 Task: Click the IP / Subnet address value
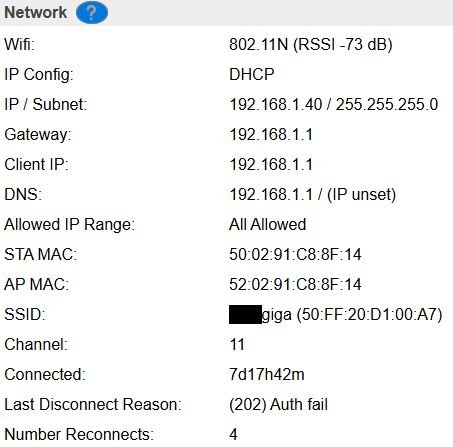click(x=334, y=104)
